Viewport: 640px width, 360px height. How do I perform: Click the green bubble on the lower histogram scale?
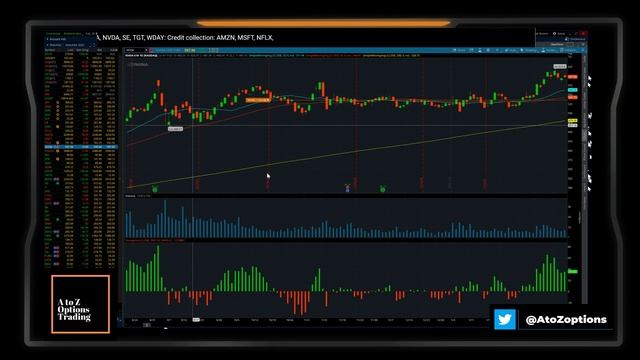tap(573, 271)
